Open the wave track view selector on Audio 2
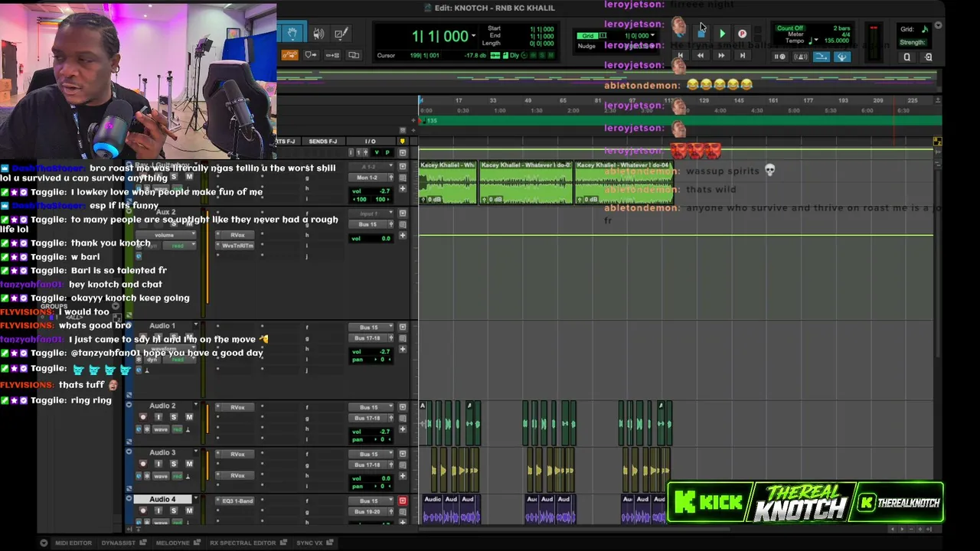980x551 pixels. pos(162,430)
